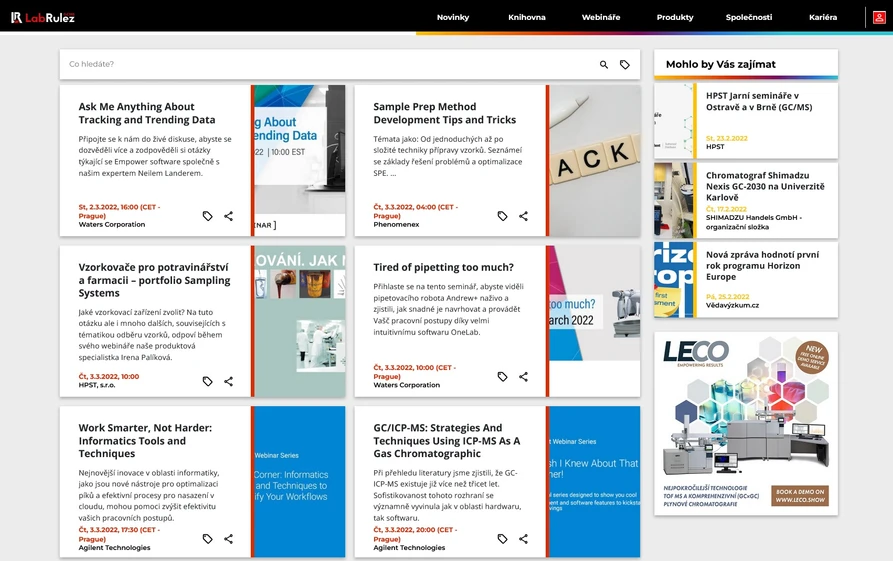
Task: Open HPST Jarní semináře sidebar article
Action: tap(758, 101)
